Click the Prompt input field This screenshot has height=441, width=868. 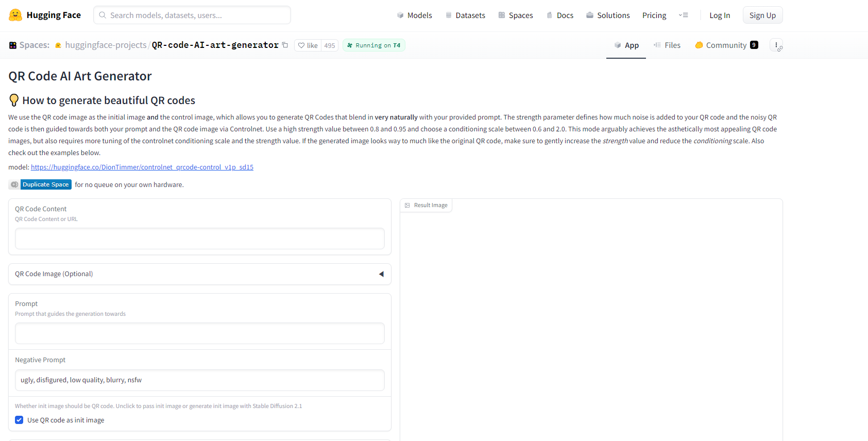pyautogui.click(x=200, y=333)
